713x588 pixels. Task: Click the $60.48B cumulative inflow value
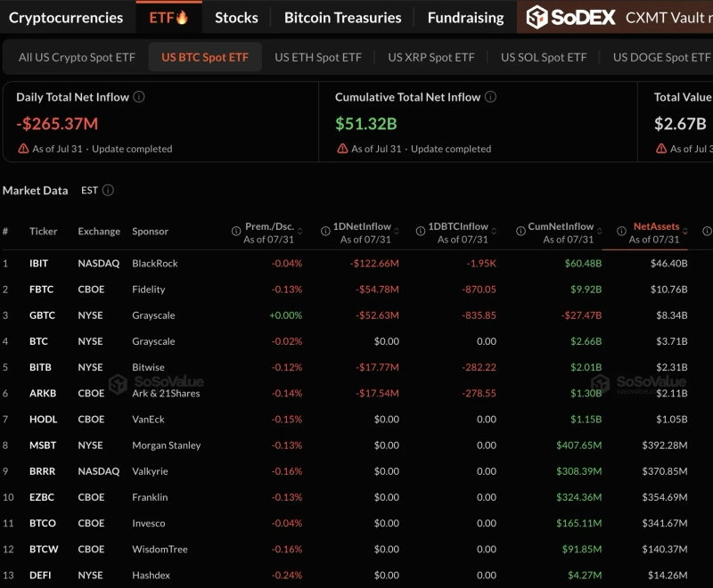tap(583, 263)
